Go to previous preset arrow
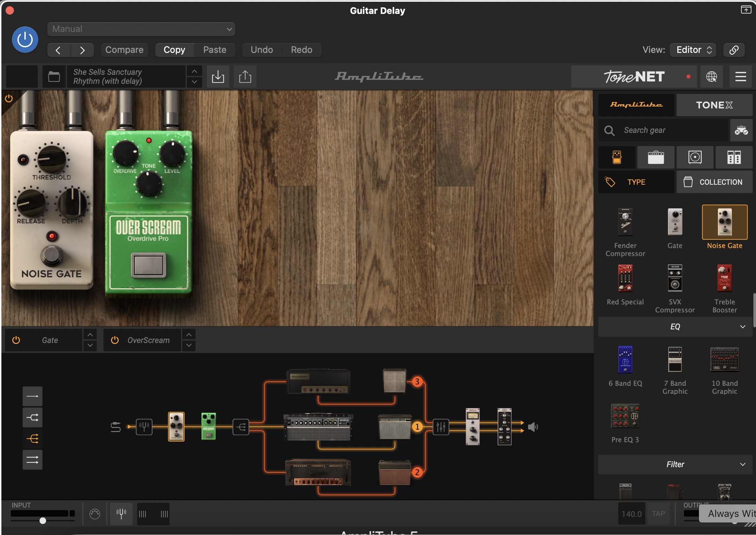The height and width of the screenshot is (535, 756). tap(58, 50)
